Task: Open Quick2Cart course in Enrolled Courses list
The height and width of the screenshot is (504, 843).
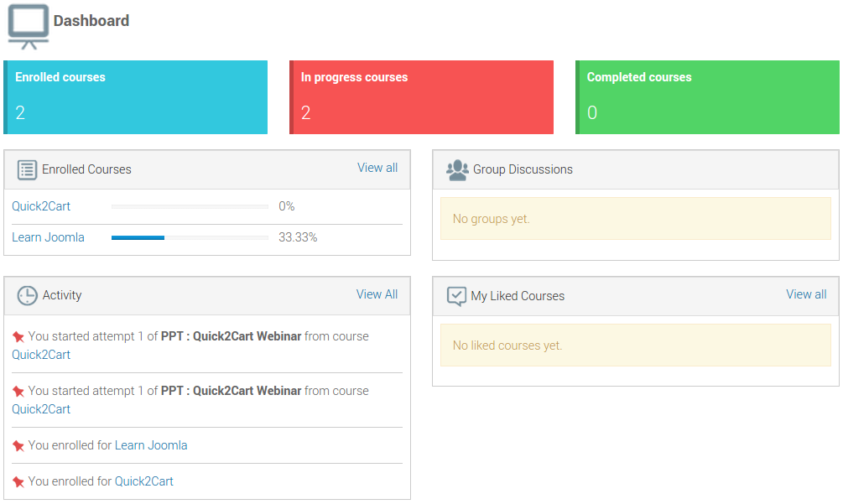Action: [x=40, y=206]
